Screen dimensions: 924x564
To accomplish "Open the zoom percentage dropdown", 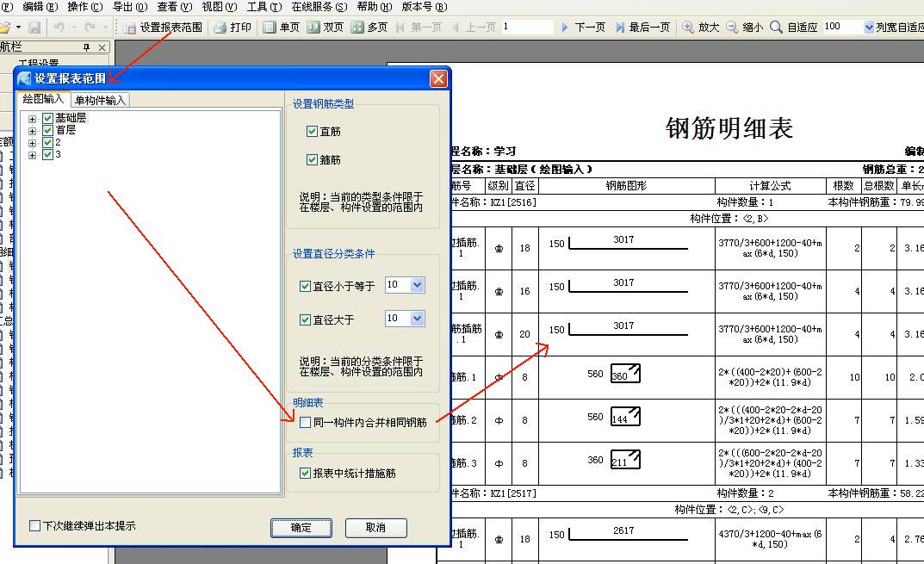I will (868, 27).
